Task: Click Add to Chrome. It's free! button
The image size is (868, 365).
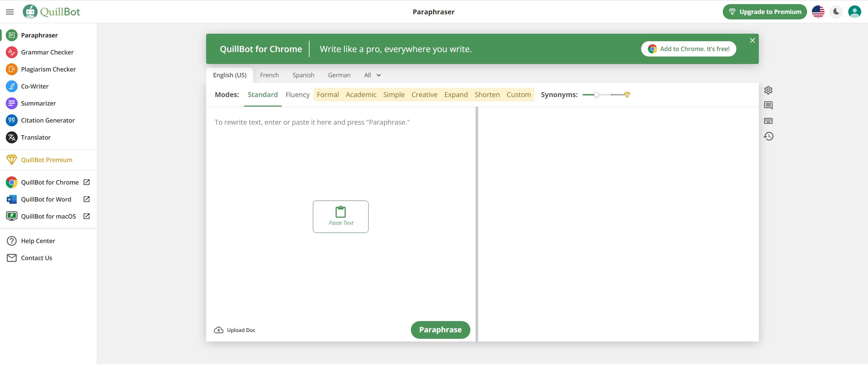Action: pyautogui.click(x=689, y=49)
